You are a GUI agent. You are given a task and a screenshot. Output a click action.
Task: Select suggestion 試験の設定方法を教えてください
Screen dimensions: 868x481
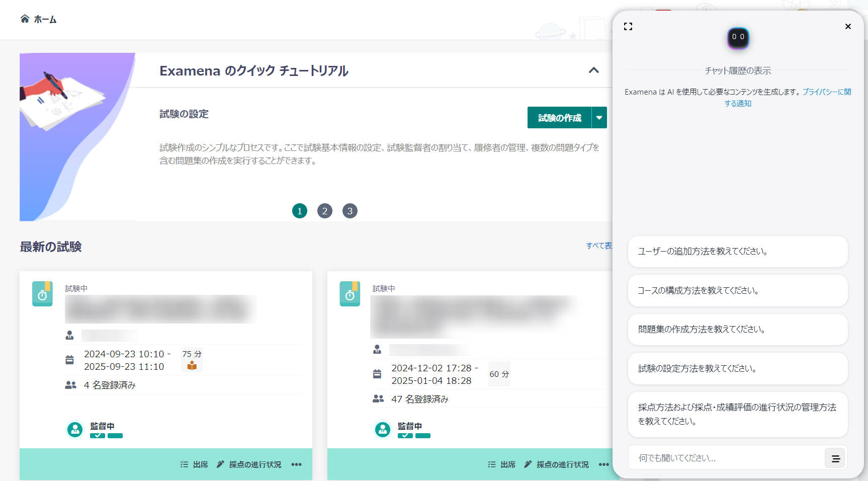click(738, 368)
